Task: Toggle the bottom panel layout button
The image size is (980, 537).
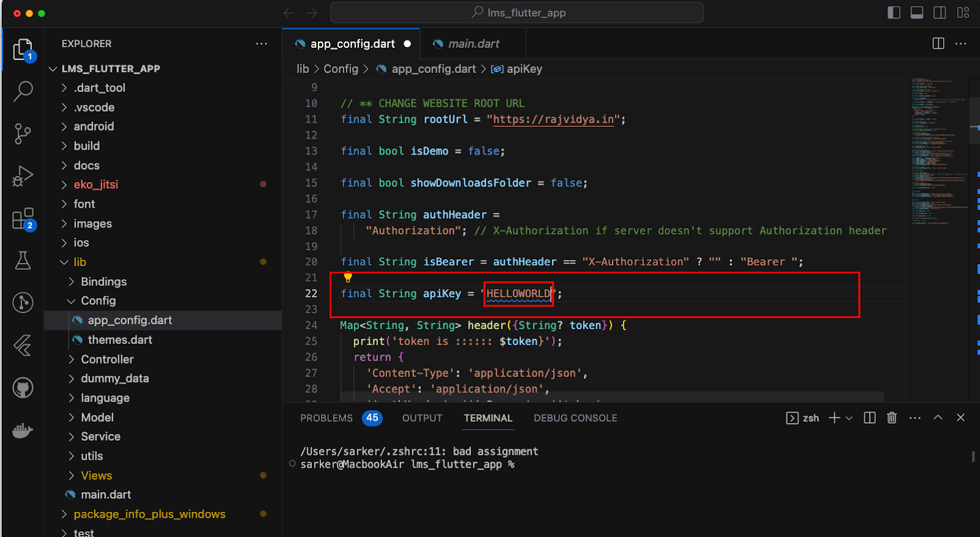Action: pyautogui.click(x=917, y=13)
